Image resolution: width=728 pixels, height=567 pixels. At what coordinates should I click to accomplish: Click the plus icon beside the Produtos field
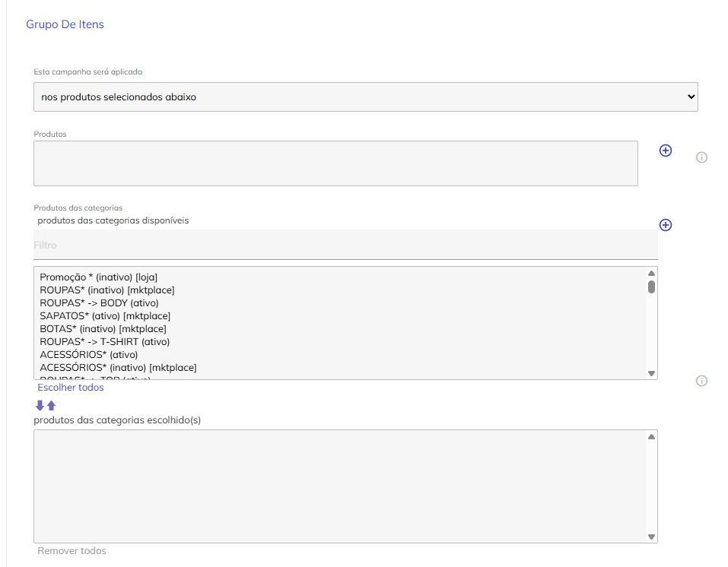coord(665,150)
